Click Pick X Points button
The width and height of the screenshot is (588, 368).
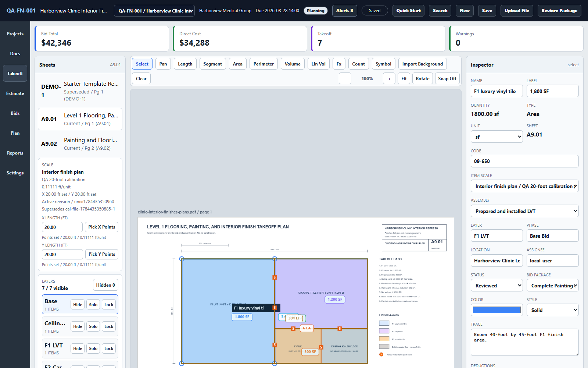pyautogui.click(x=102, y=227)
